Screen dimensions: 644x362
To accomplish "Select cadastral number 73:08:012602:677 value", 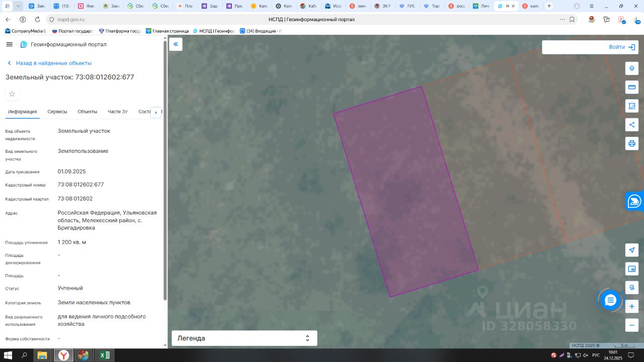I will (80, 185).
